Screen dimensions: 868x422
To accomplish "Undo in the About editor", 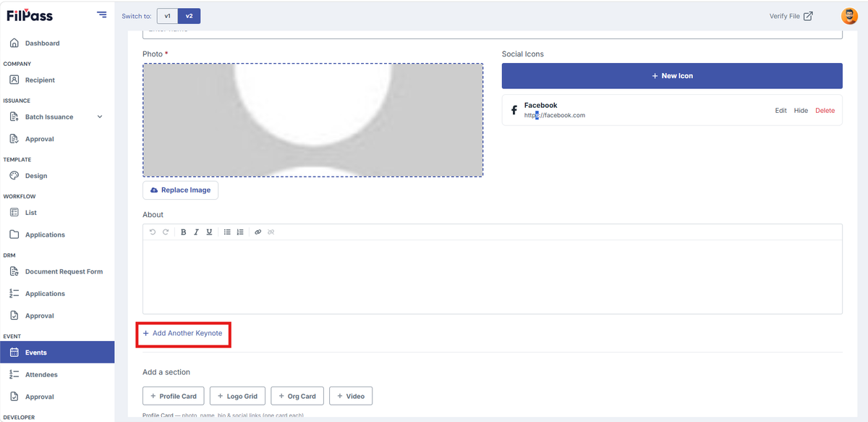I will point(152,232).
